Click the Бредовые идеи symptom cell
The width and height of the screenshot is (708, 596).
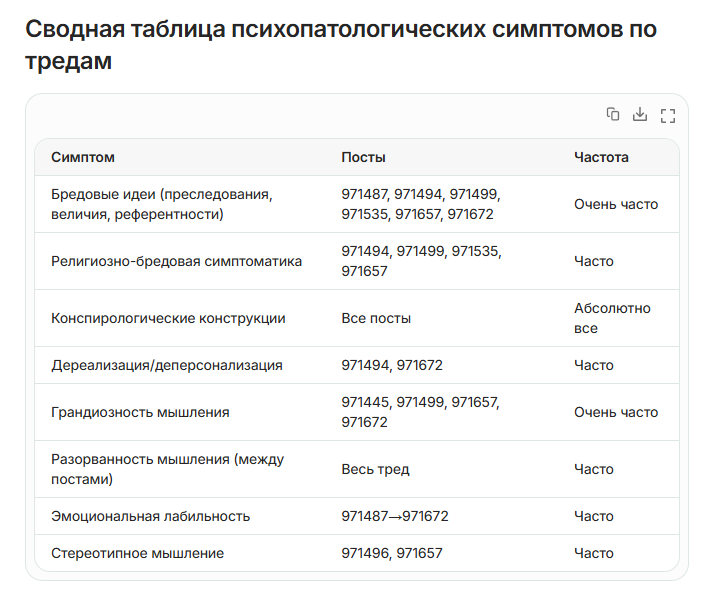(x=162, y=204)
